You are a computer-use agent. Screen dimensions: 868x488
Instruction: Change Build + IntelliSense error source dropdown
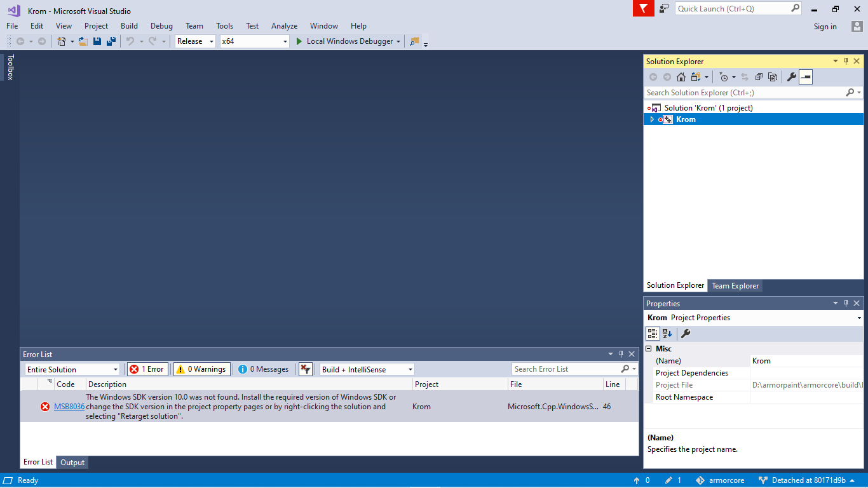[x=366, y=369]
